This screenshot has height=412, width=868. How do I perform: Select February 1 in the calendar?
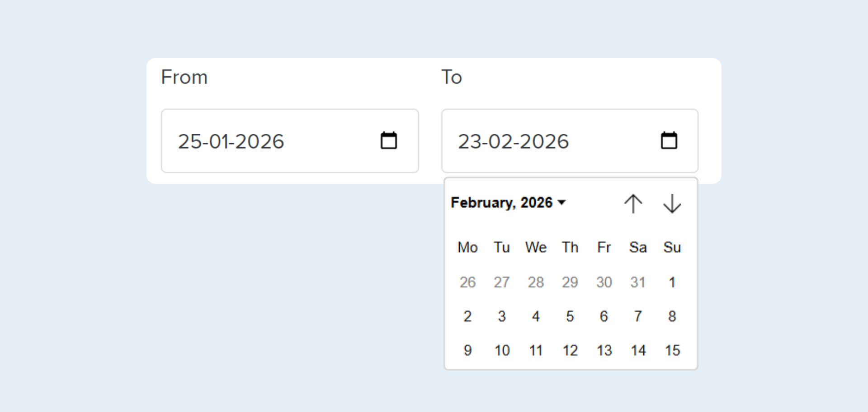(x=672, y=282)
